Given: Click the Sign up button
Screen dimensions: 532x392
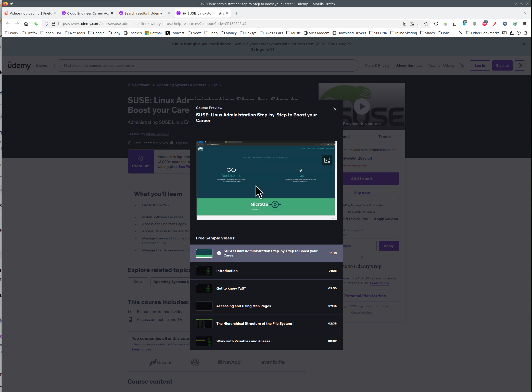Looking at the screenshot, I should (x=502, y=65).
